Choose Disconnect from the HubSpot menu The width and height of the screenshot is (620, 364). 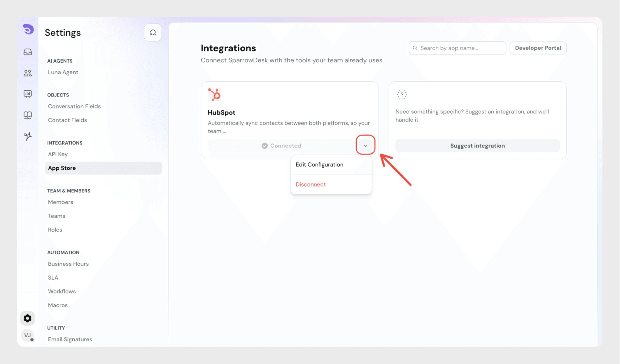coord(311,184)
